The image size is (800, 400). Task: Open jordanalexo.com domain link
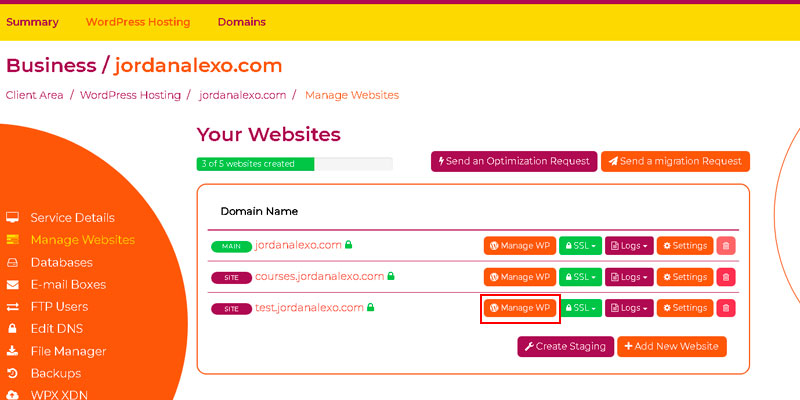[x=298, y=245]
